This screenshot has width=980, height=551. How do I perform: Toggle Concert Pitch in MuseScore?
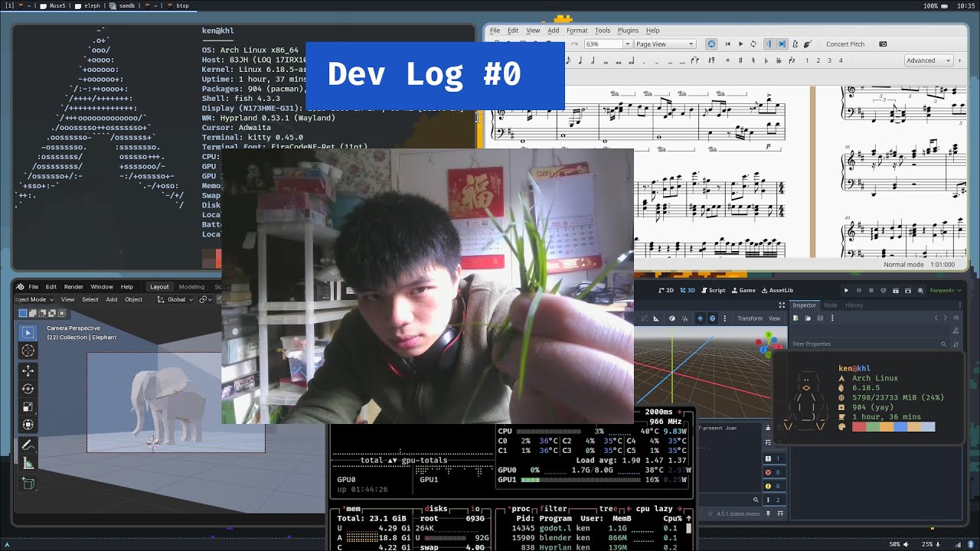coord(845,44)
